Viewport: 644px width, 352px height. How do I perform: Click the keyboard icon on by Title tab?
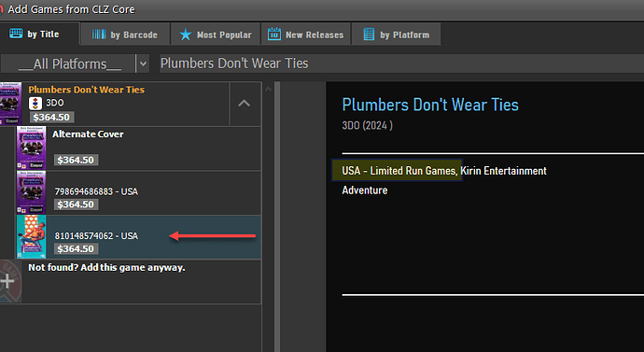(16, 34)
